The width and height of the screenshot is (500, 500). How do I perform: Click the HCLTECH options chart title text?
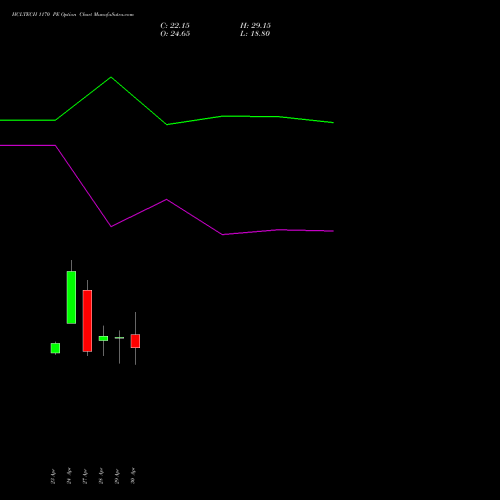(73, 15)
